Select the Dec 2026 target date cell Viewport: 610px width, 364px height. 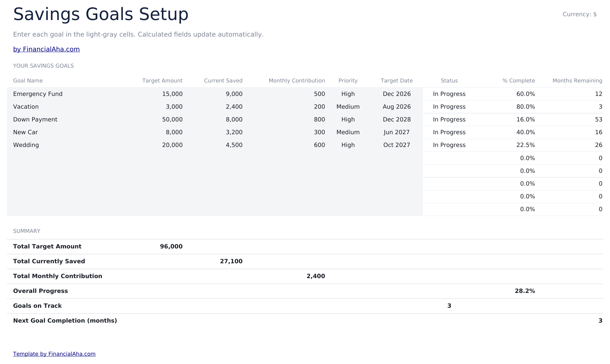(x=397, y=94)
